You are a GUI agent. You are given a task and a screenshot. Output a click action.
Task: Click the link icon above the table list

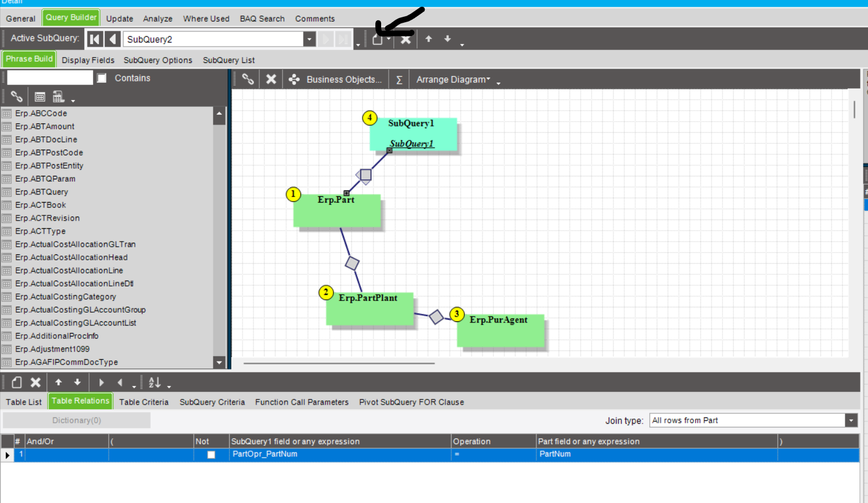[x=16, y=97]
